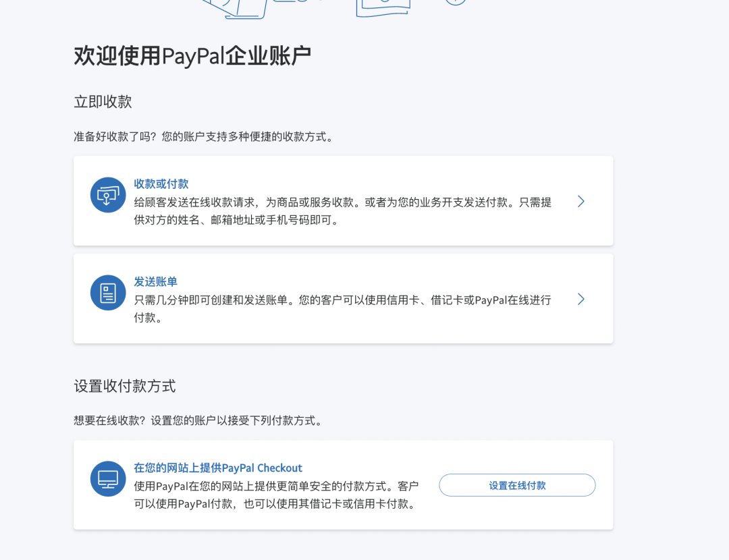Click the invoice document icon beside 发送账单

pyautogui.click(x=108, y=292)
